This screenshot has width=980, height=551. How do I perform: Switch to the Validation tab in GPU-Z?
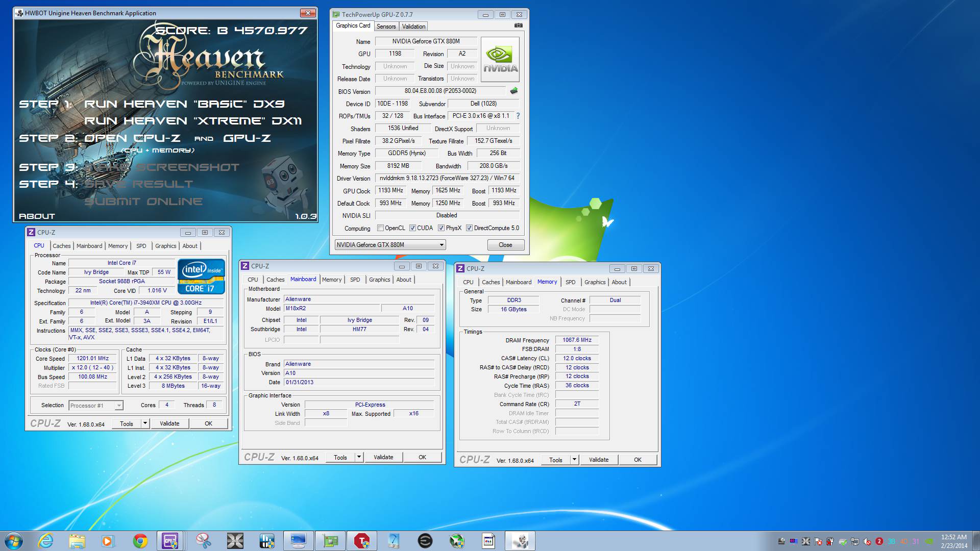coord(413,27)
